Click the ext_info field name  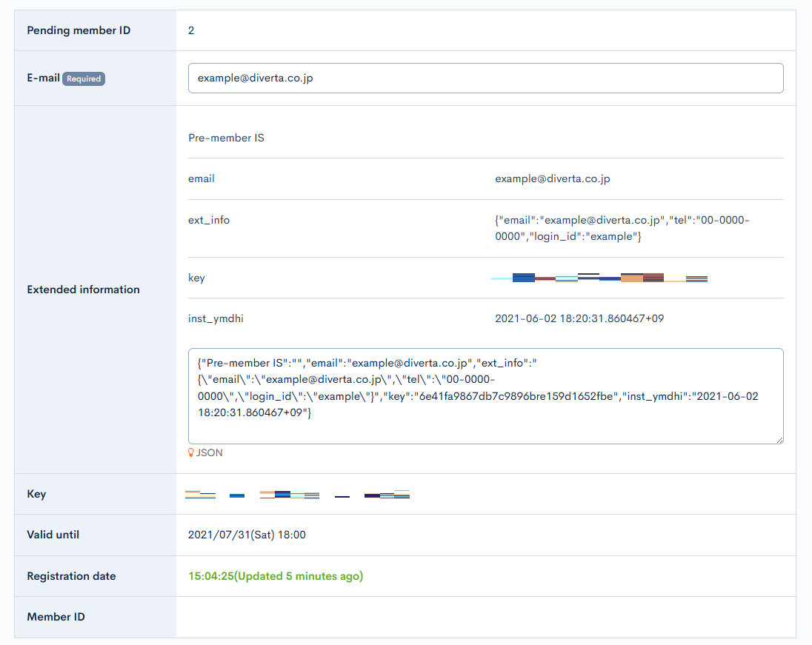(209, 220)
